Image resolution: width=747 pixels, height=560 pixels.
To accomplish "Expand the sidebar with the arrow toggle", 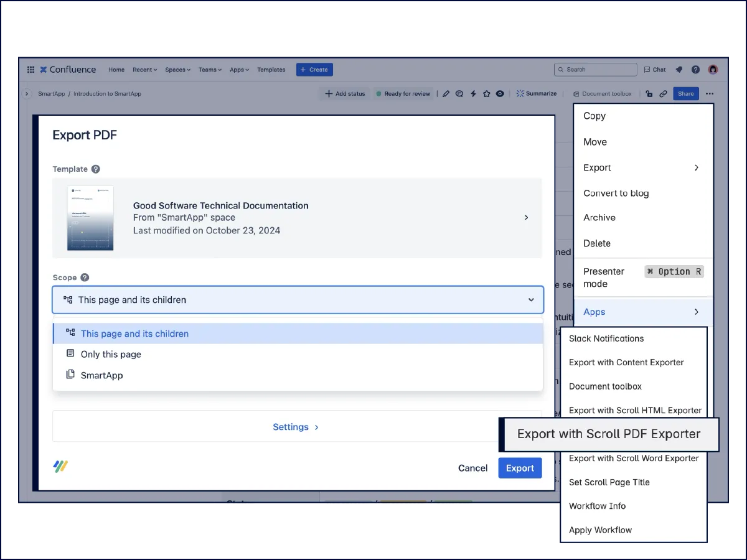I will (x=27, y=94).
